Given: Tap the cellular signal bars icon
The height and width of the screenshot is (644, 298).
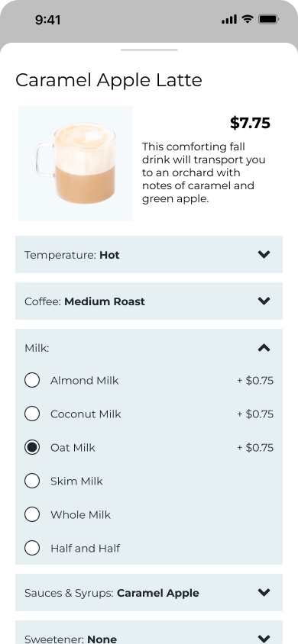Looking at the screenshot, I should (229, 19).
